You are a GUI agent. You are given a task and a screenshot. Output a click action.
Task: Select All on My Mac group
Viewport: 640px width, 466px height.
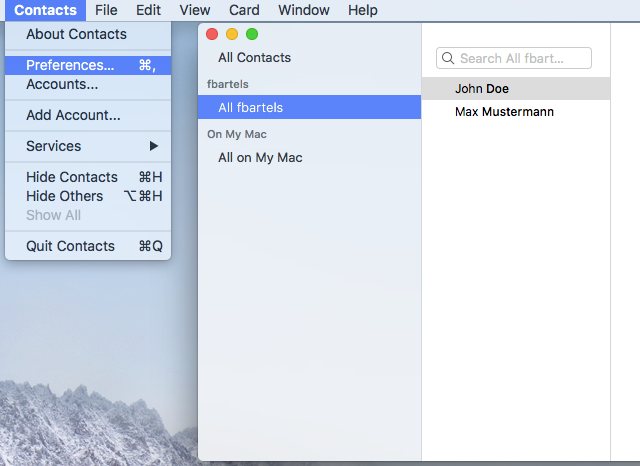coord(309,158)
